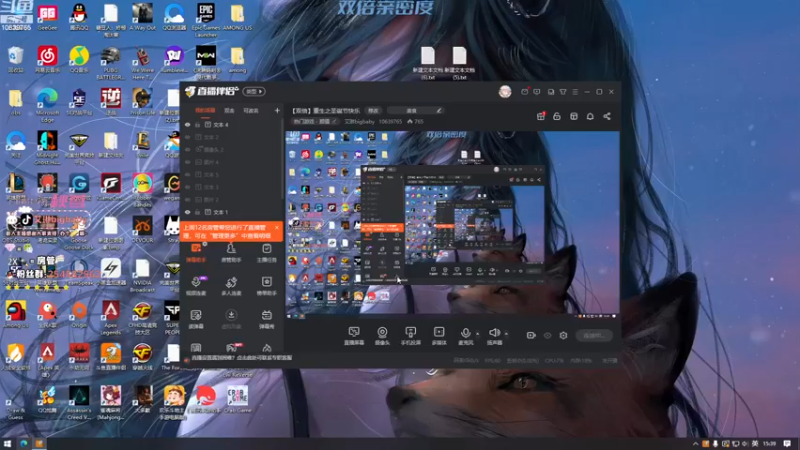The image size is (800, 450).
Task: Dismiss the orange notification banner
Action: pyautogui.click(x=277, y=228)
